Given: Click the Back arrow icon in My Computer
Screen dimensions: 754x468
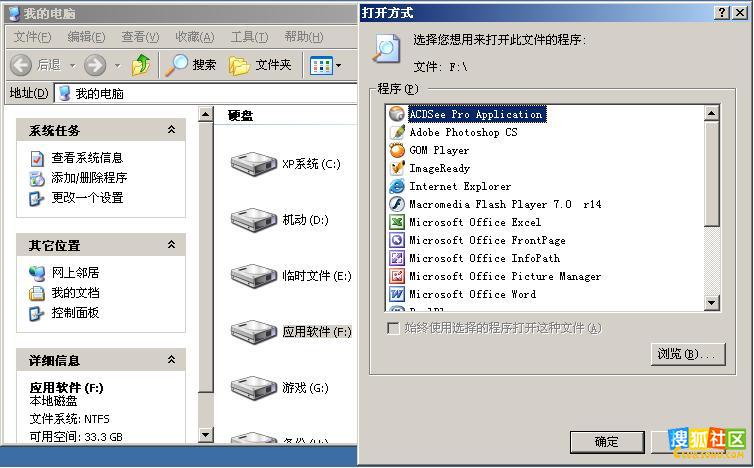Looking at the screenshot, I should (x=21, y=65).
